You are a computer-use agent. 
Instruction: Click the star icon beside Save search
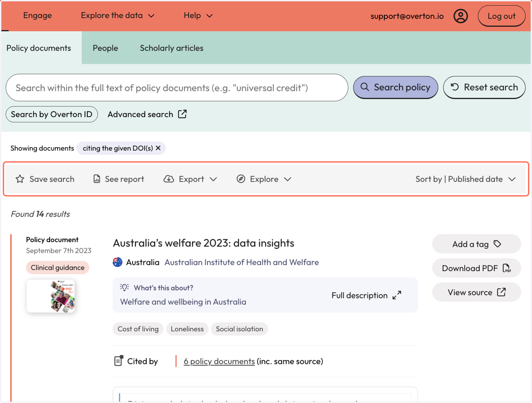20,179
